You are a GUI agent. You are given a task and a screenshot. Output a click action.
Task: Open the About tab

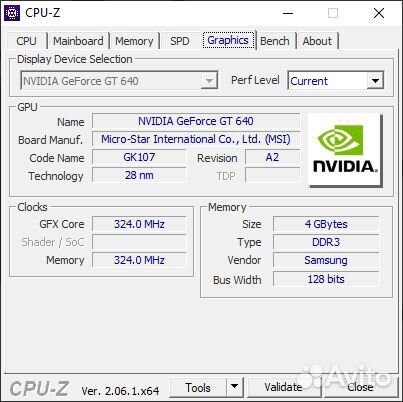coord(317,41)
